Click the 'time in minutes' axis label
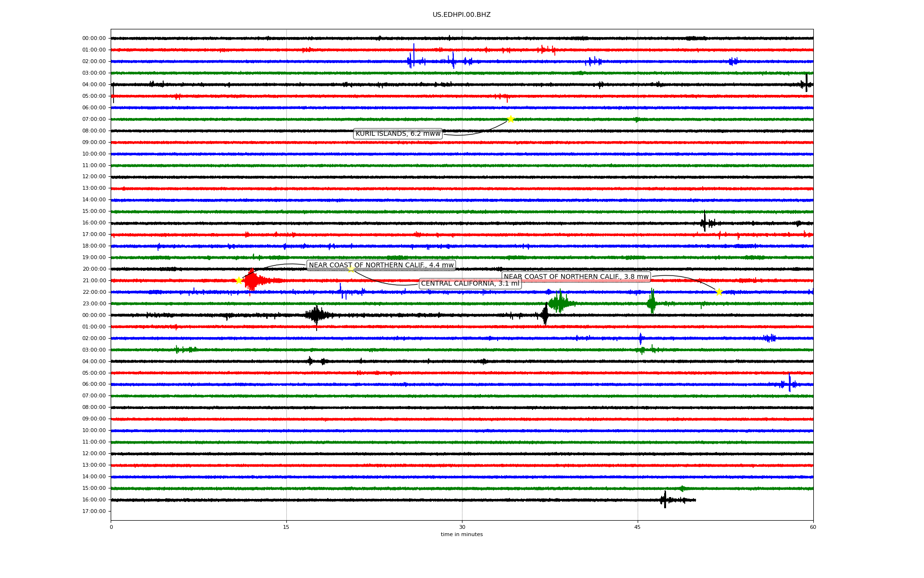 click(461, 534)
